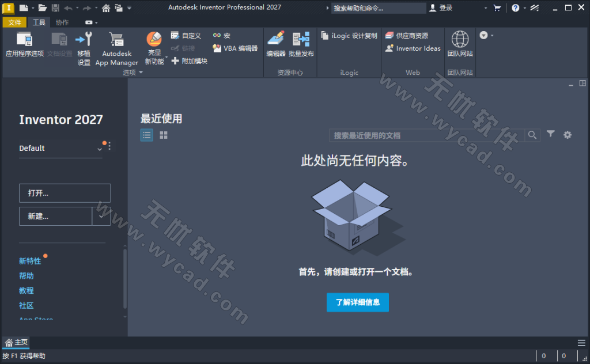590x364 pixels.
Task: Select 亮显新功能 in the ribbon
Action: 154,46
